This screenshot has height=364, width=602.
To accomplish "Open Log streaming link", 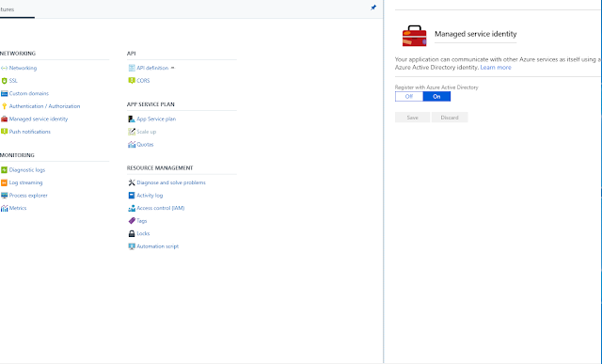I will pyautogui.click(x=25, y=182).
